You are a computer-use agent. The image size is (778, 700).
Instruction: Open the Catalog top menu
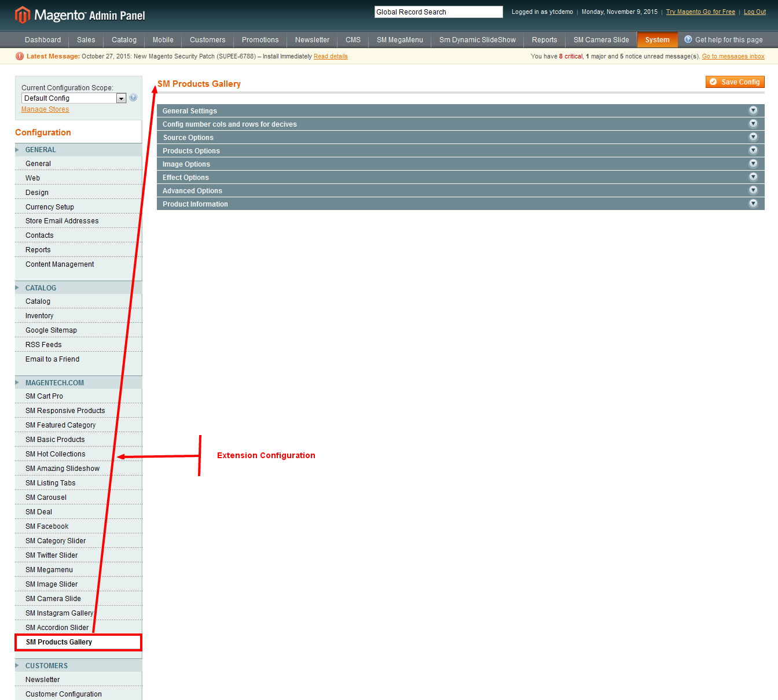pyautogui.click(x=124, y=40)
